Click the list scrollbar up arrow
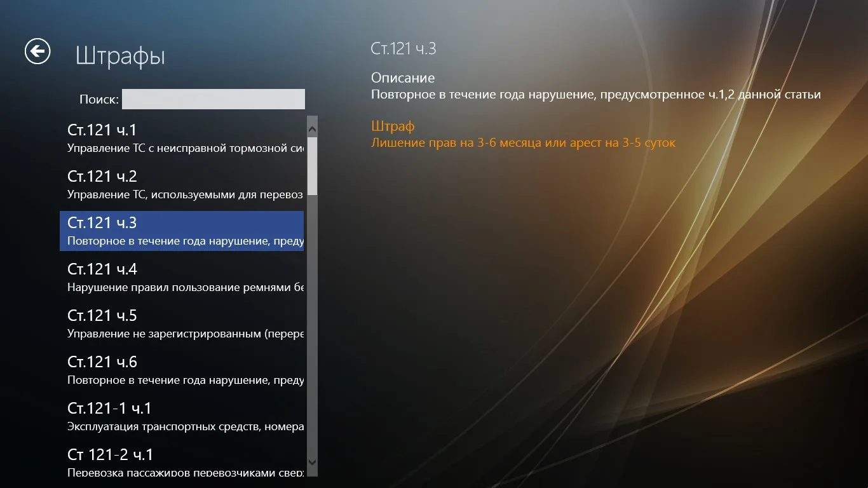Image resolution: width=868 pixels, height=488 pixels. (312, 129)
